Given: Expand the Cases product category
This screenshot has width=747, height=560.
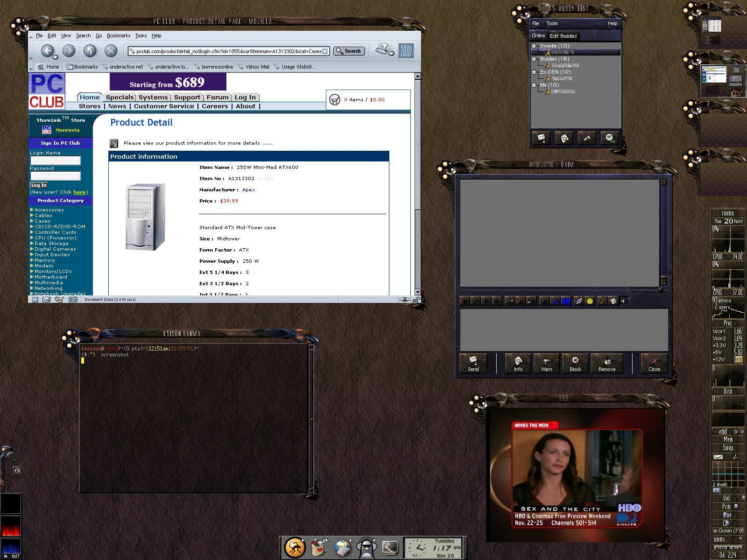Looking at the screenshot, I should pos(42,221).
